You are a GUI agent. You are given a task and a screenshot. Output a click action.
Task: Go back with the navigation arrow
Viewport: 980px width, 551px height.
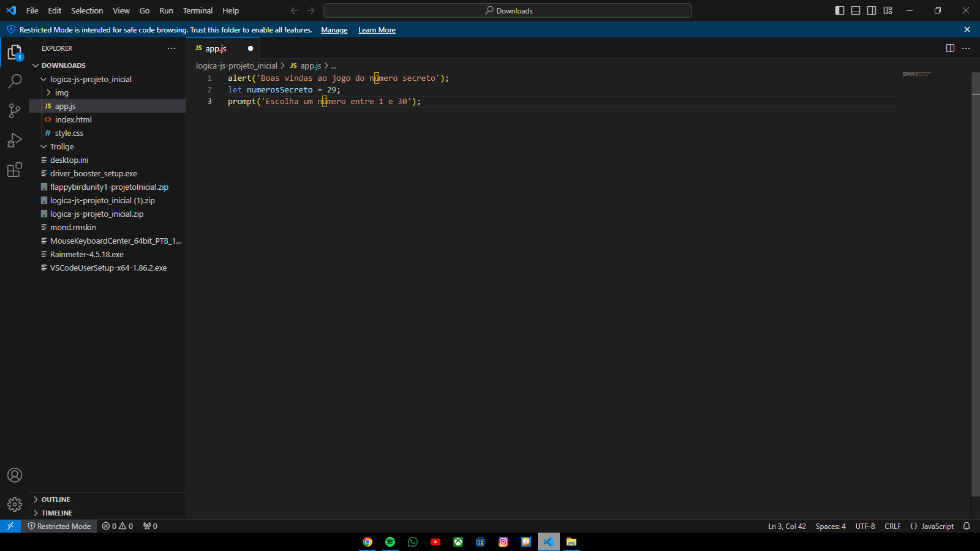[295, 10]
